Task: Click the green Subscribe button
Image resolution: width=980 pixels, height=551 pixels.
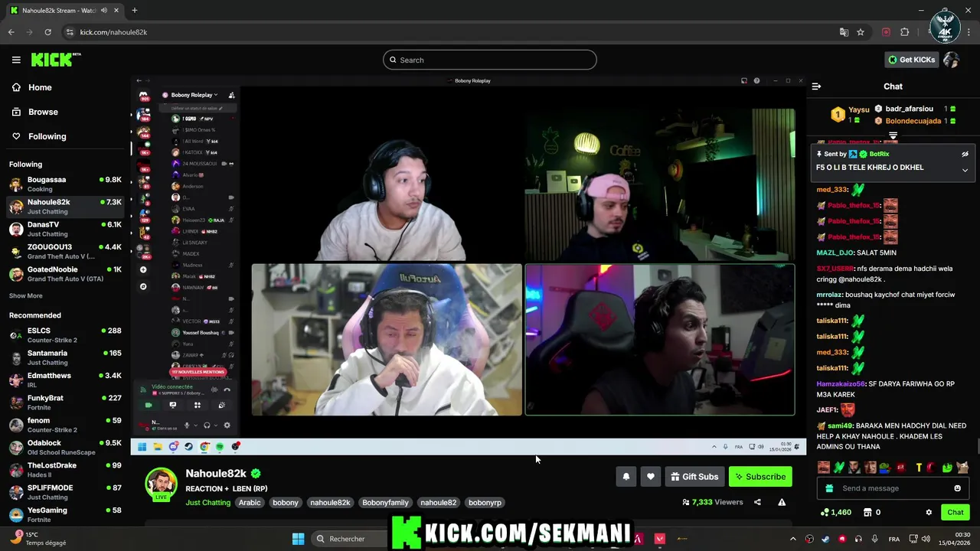Action: pos(760,477)
